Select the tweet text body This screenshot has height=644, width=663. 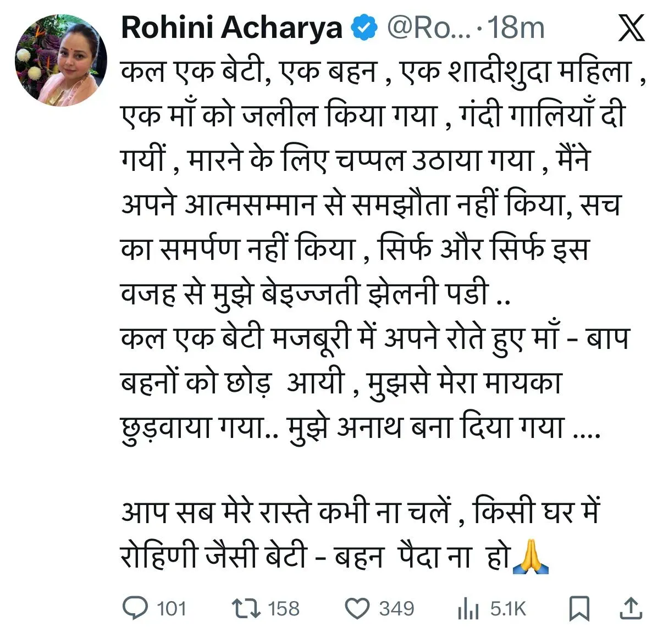point(330,247)
